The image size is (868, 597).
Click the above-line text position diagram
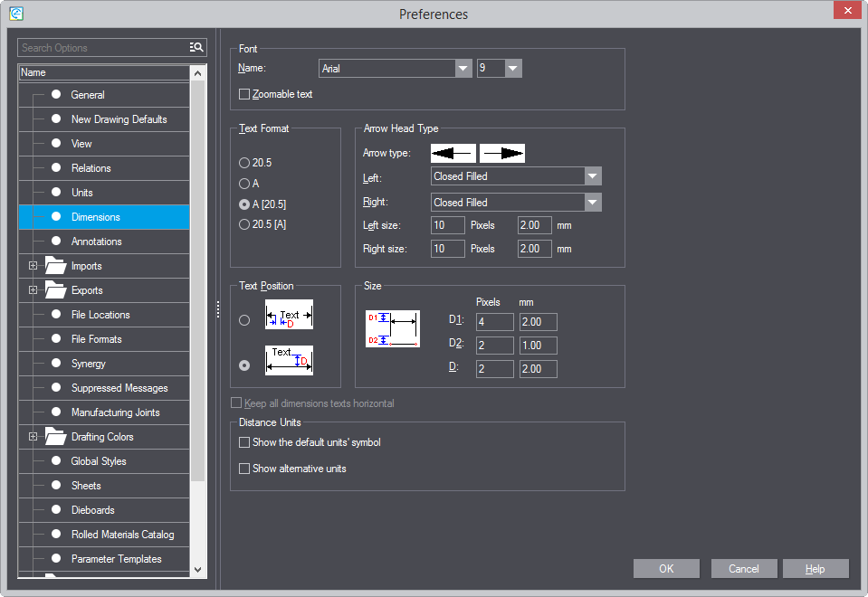pos(289,360)
